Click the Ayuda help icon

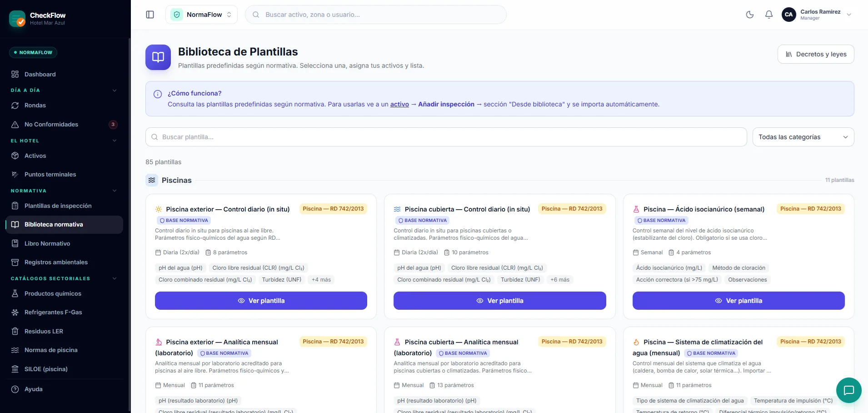(15, 389)
